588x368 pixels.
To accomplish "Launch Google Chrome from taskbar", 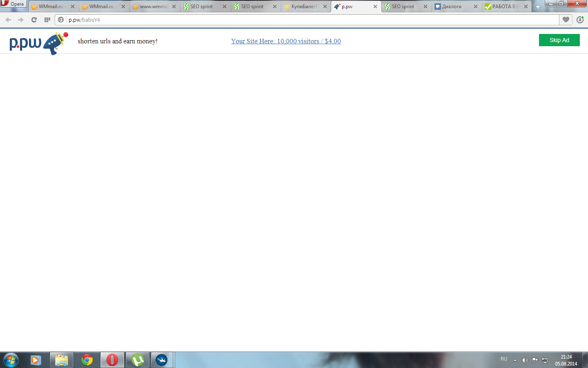I will coord(87,360).
